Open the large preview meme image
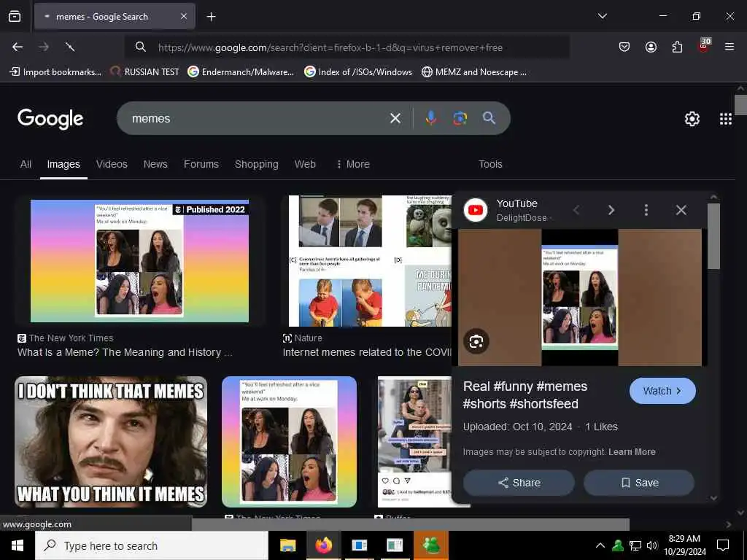Screen dimensions: 747x560 pos(580,297)
